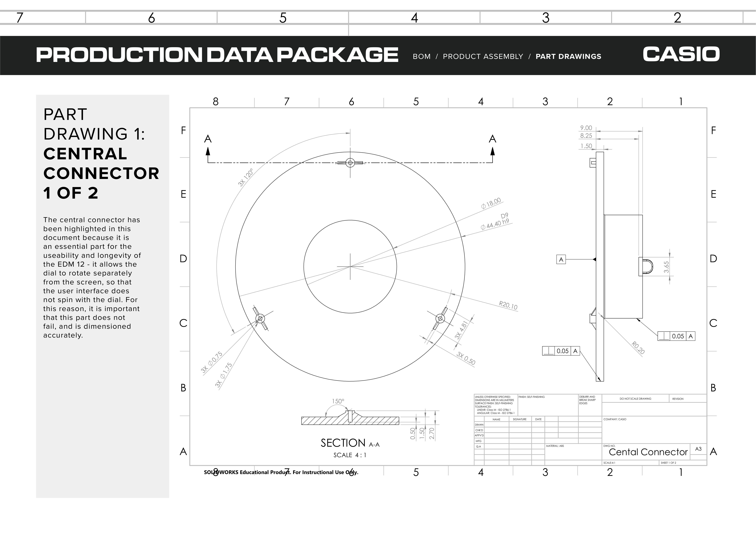Click the top mounting pin on circle
The image size is (756, 534).
pos(350,163)
